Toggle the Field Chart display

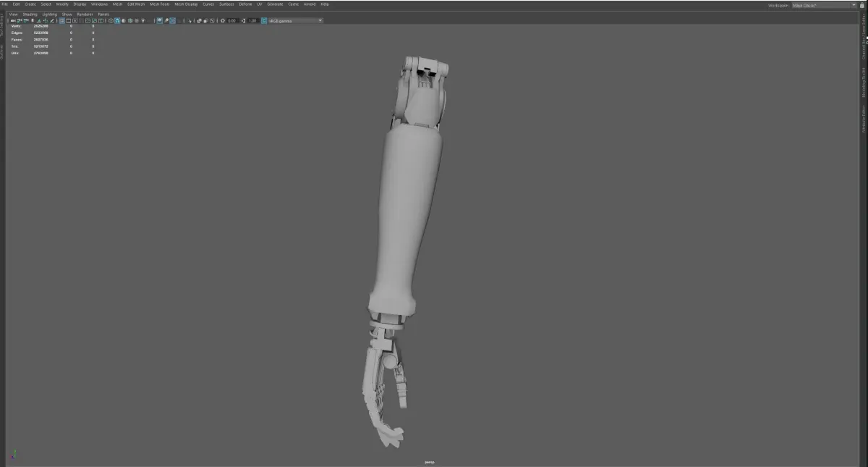(x=88, y=20)
